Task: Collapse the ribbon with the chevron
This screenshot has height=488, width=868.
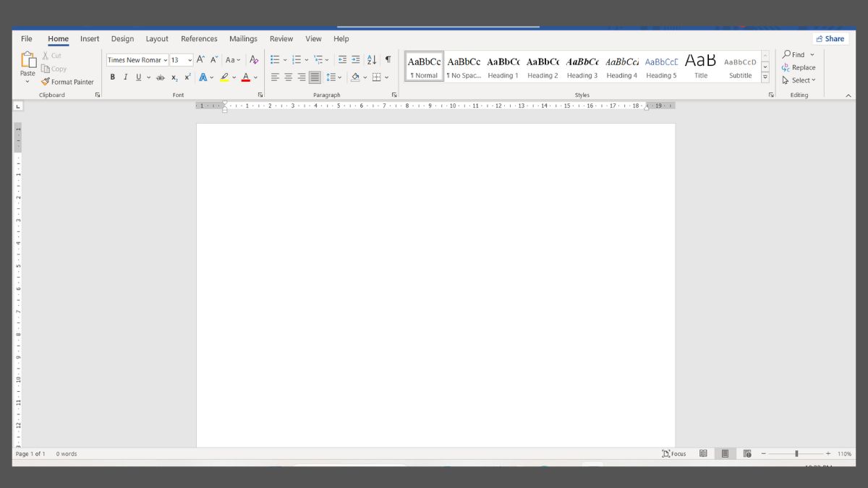Action: [848, 95]
